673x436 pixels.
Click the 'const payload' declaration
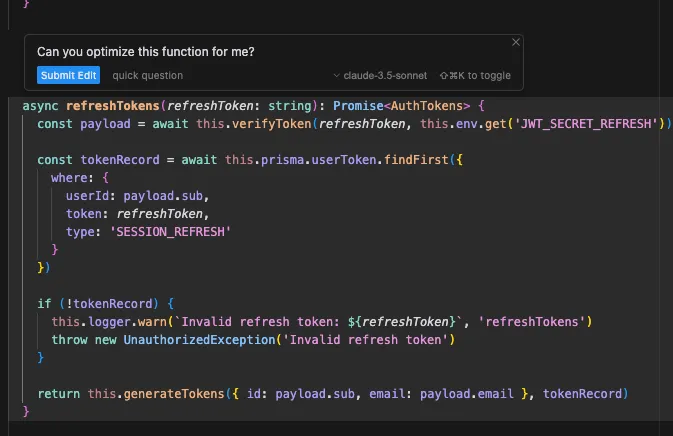(84, 124)
